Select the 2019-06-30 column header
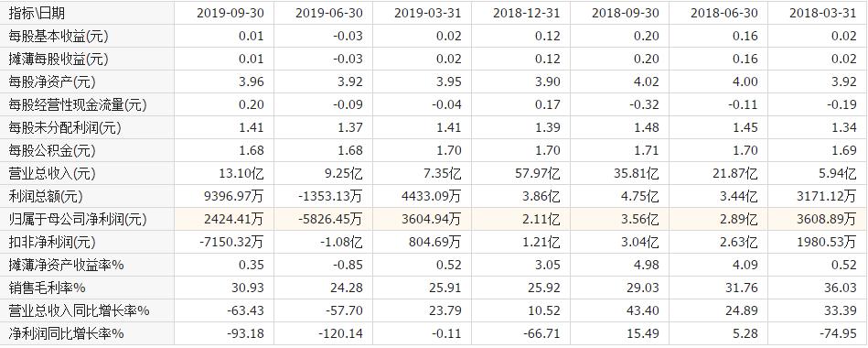 [329, 13]
